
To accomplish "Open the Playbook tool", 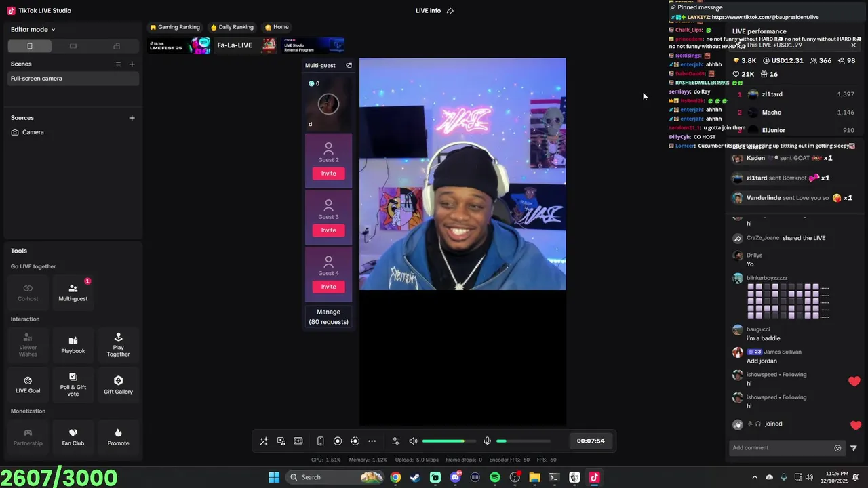I will (x=73, y=344).
